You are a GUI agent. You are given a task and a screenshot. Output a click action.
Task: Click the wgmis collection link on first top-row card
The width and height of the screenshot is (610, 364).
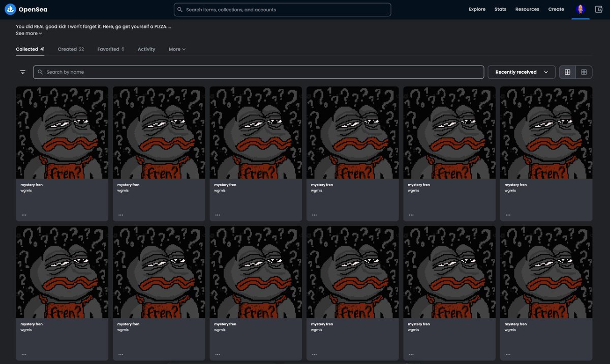tap(26, 191)
